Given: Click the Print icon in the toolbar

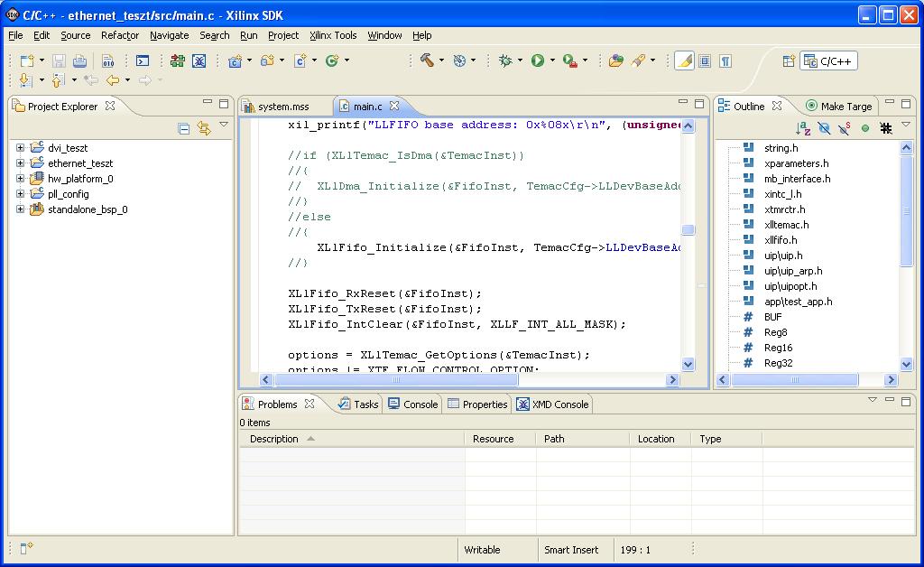Looking at the screenshot, I should pos(79,60).
